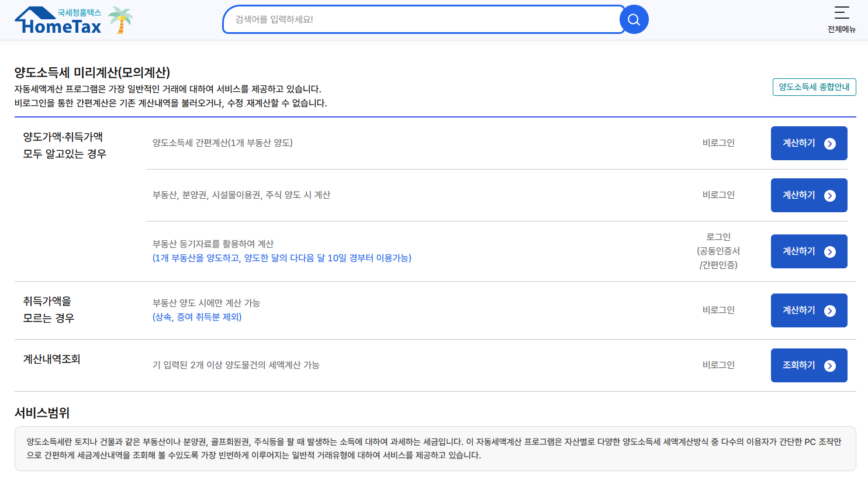This screenshot has width=868, height=480.
Task: Click 조회하기 in the 계산내역조회 row
Action: [x=809, y=365]
